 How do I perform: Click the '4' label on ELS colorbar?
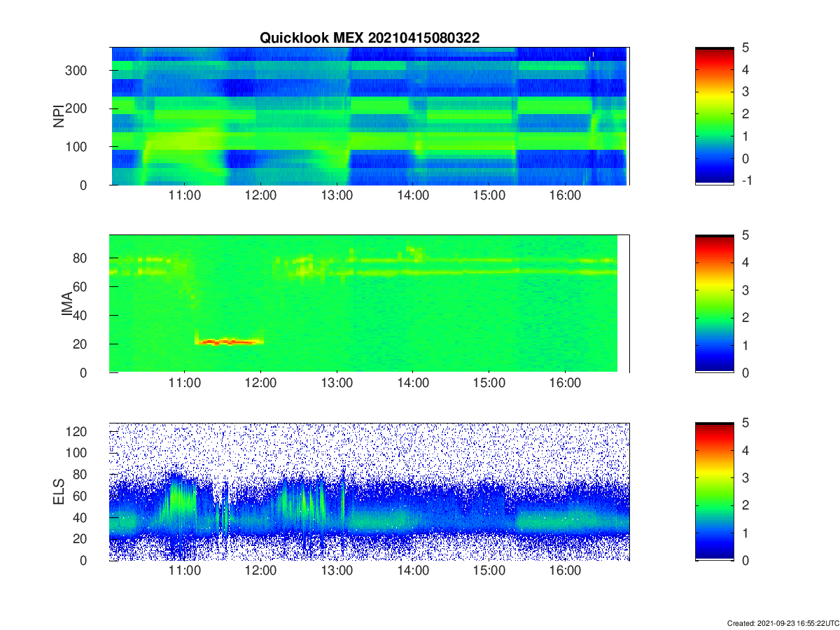(745, 451)
